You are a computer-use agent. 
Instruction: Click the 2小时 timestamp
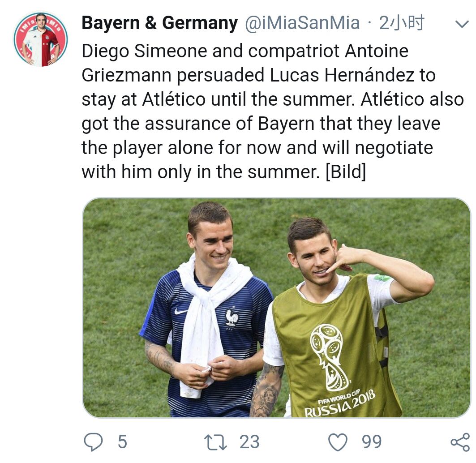[x=401, y=23]
